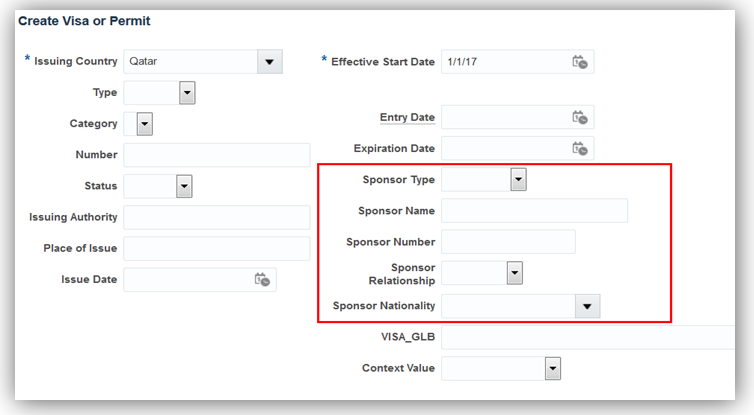Open the Sponsor Type dropdown

518,179
